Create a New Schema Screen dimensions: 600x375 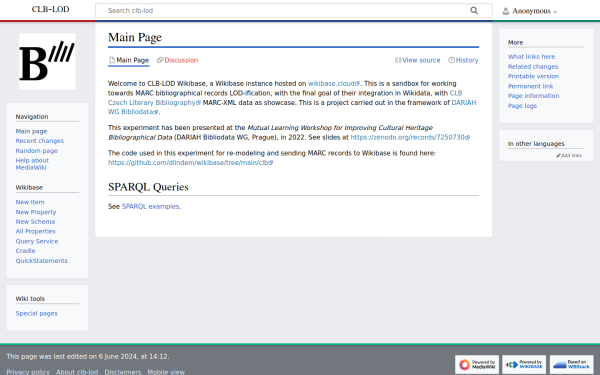point(35,222)
